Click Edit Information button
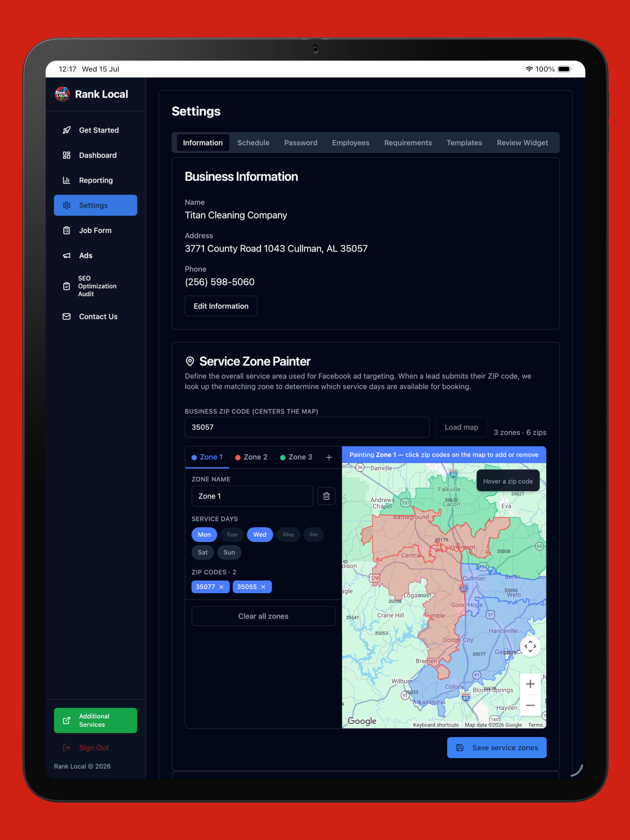Screen dimensions: 630x840 tap(221, 306)
